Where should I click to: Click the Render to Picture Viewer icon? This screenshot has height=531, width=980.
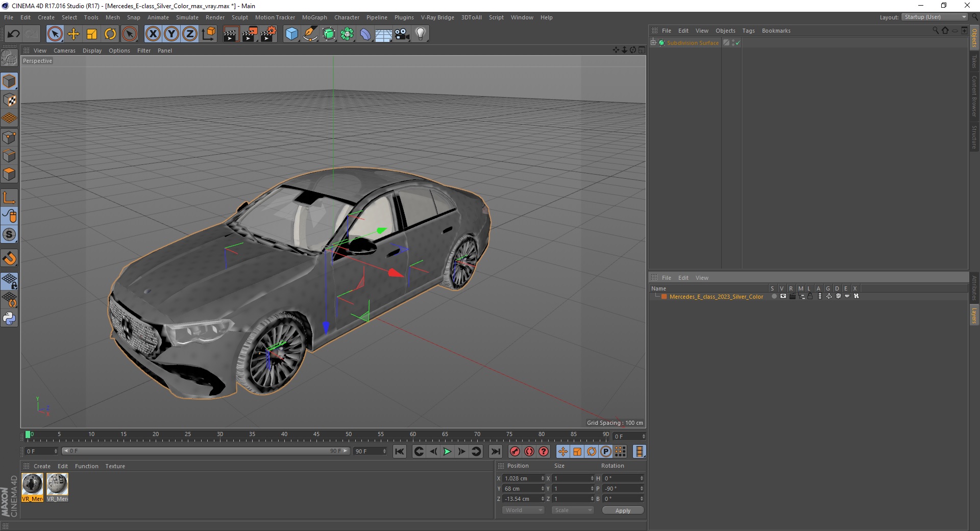tap(250, 34)
